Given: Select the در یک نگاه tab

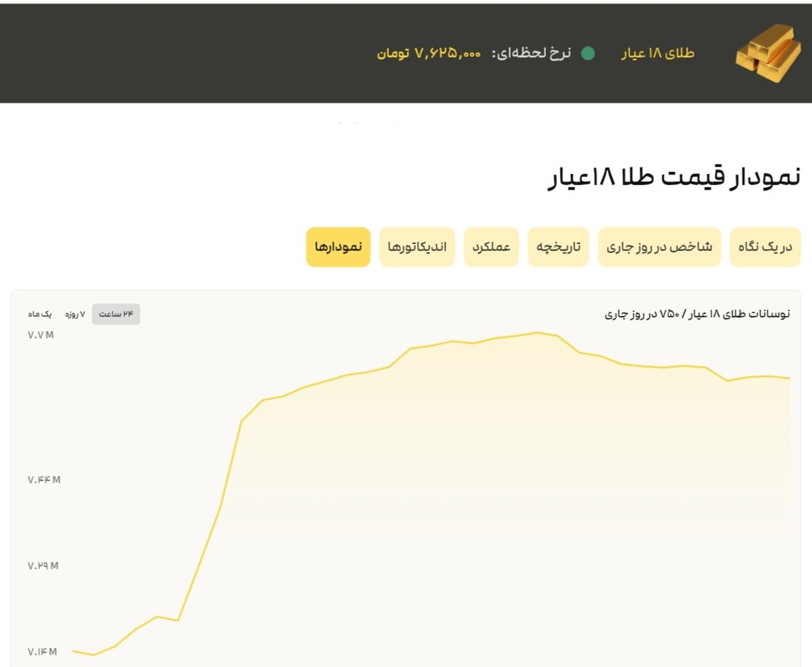Looking at the screenshot, I should click(x=764, y=247).
